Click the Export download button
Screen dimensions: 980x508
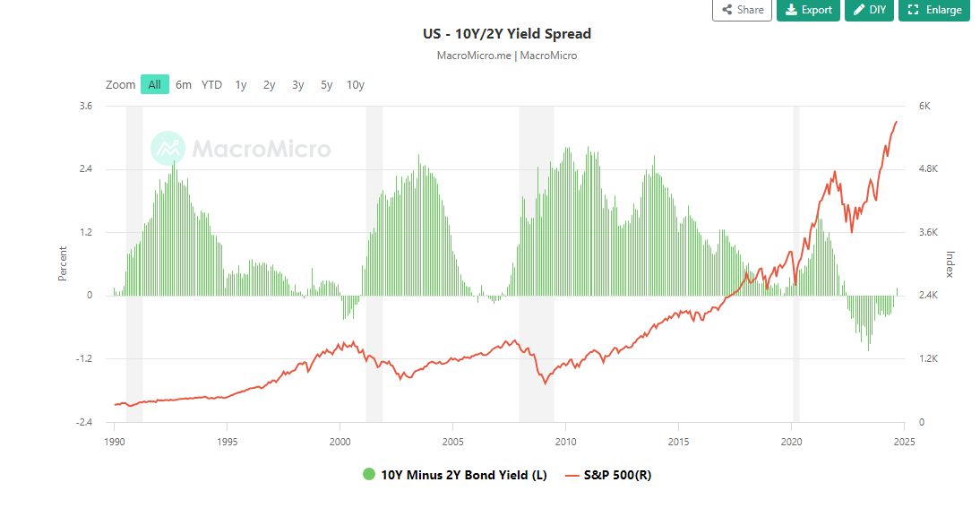click(808, 10)
